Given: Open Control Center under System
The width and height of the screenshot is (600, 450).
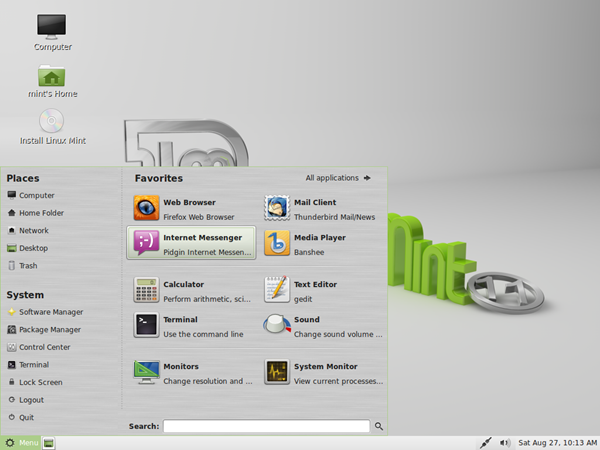Looking at the screenshot, I should pos(39,347).
